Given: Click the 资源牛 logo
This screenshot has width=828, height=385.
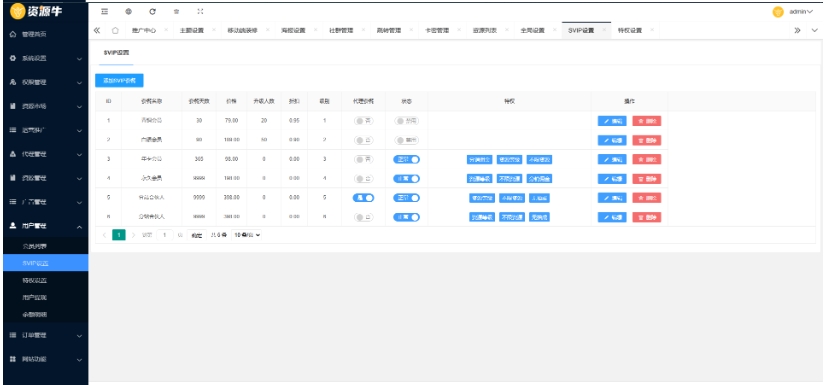Looking at the screenshot, I should pyautogui.click(x=36, y=11).
